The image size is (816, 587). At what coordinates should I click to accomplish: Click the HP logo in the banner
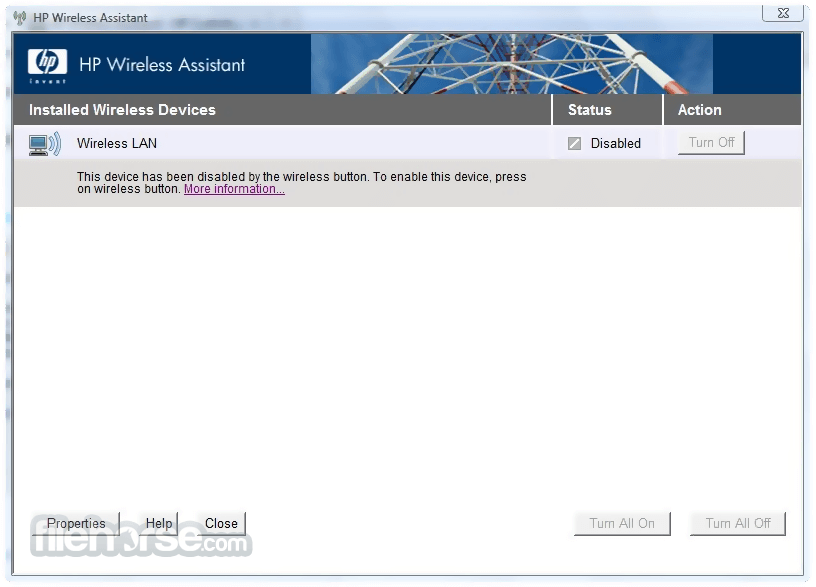click(x=47, y=66)
